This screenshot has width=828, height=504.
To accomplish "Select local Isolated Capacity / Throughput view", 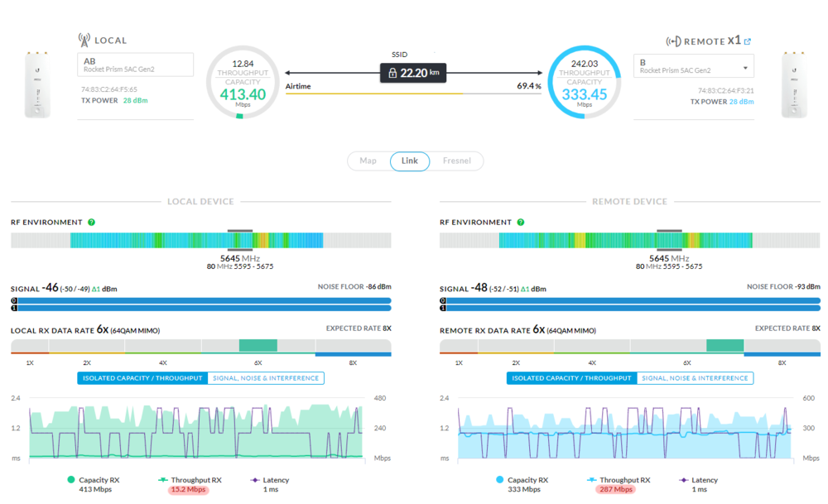I will pos(142,378).
